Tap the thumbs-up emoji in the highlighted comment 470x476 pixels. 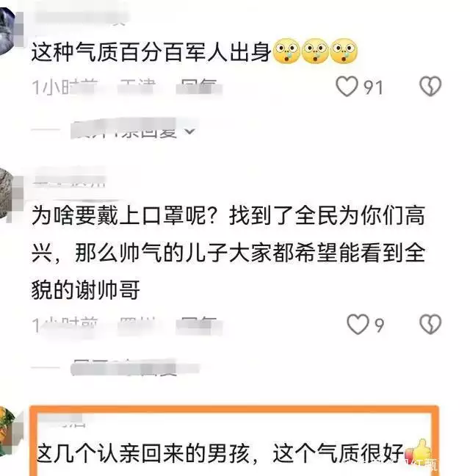[x=419, y=452]
